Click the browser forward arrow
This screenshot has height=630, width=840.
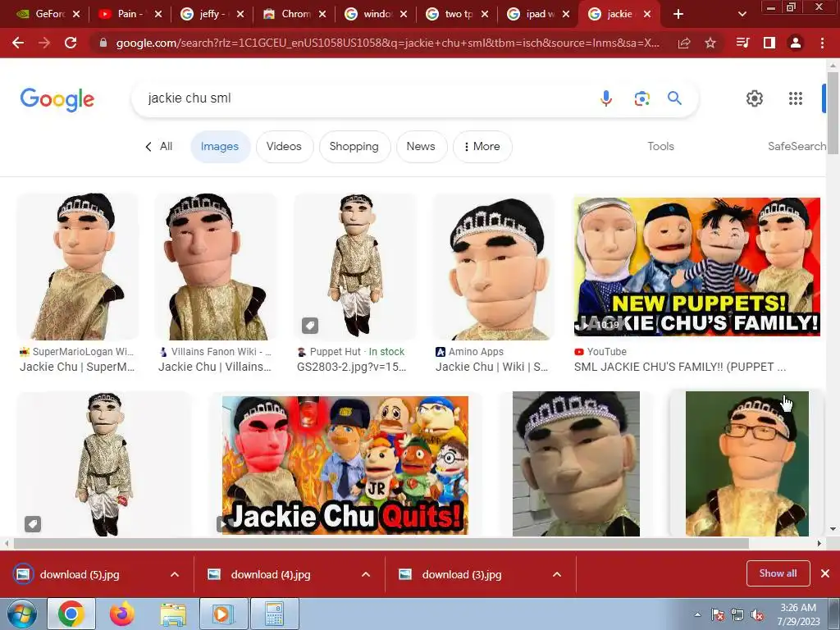(44, 43)
